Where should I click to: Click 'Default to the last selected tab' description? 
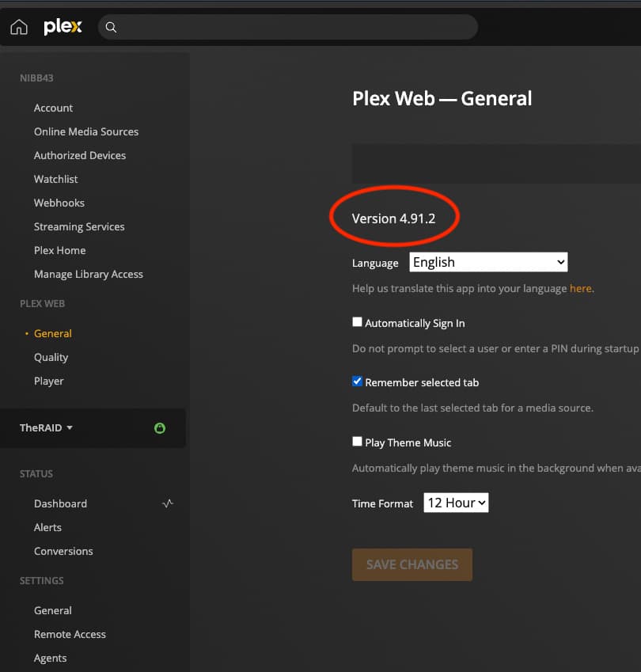pyautogui.click(x=472, y=408)
